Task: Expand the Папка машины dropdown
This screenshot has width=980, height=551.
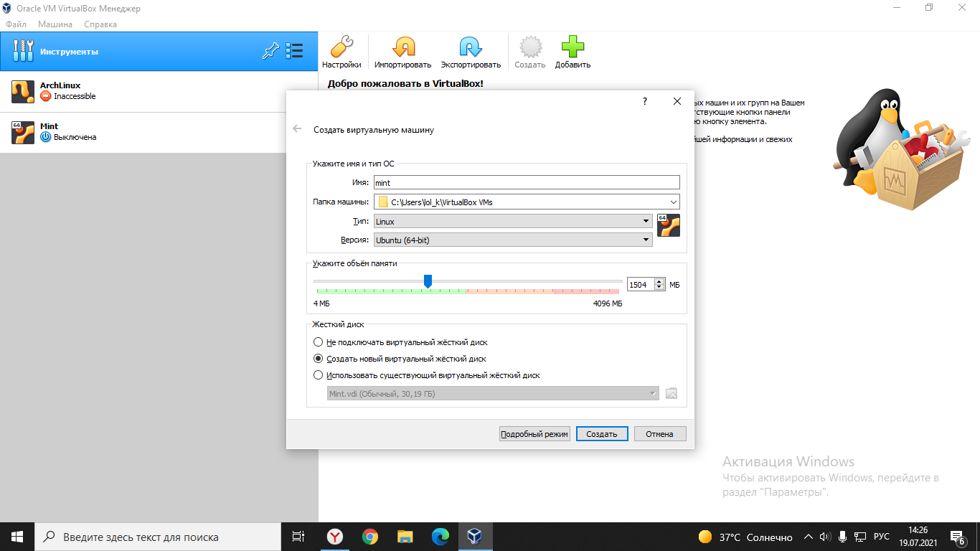Action: (672, 202)
